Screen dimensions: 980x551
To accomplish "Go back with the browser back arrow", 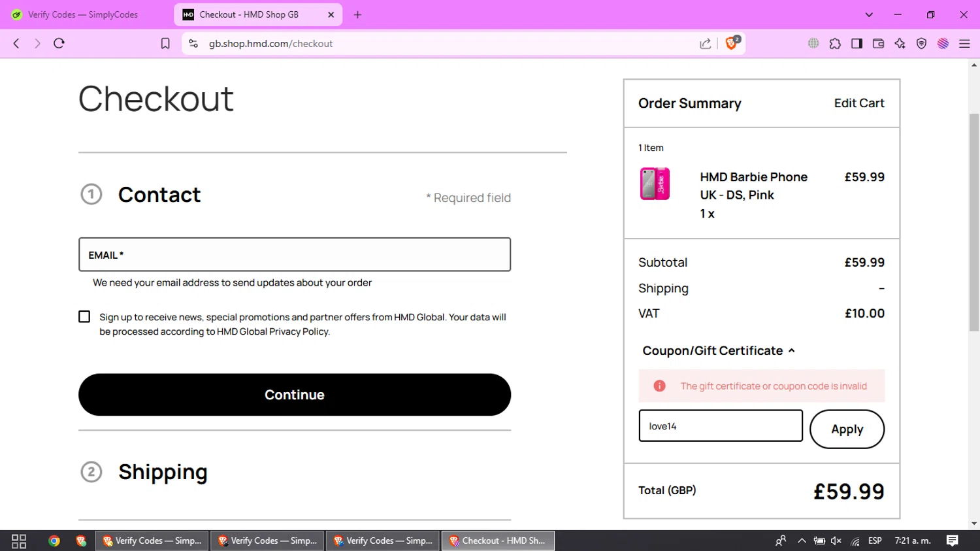I will click(16, 43).
